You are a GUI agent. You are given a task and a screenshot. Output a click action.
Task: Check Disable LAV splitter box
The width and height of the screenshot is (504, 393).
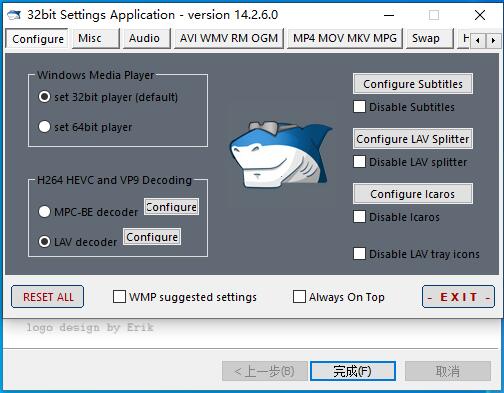(359, 162)
